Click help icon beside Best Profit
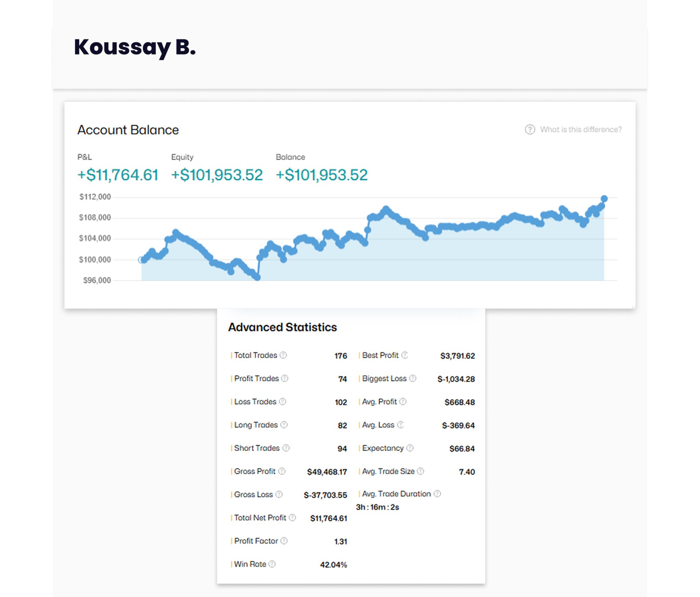 coord(405,355)
